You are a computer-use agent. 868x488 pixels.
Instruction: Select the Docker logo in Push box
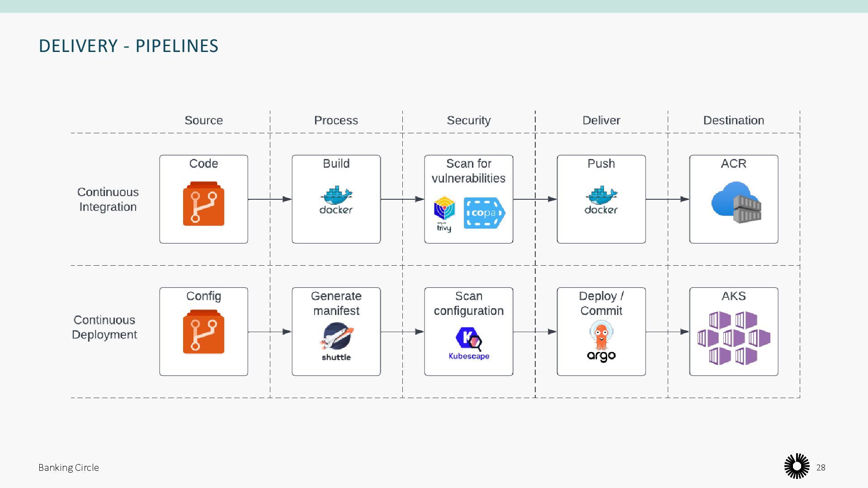coord(601,200)
